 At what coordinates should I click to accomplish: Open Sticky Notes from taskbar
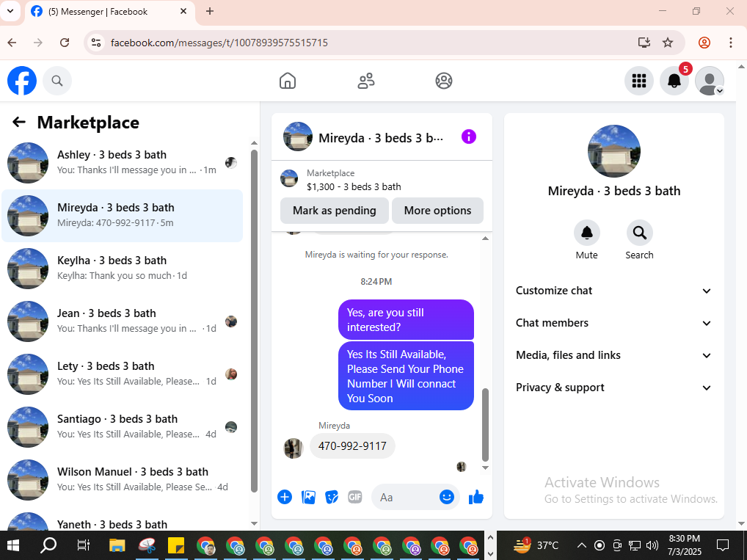[176, 545]
